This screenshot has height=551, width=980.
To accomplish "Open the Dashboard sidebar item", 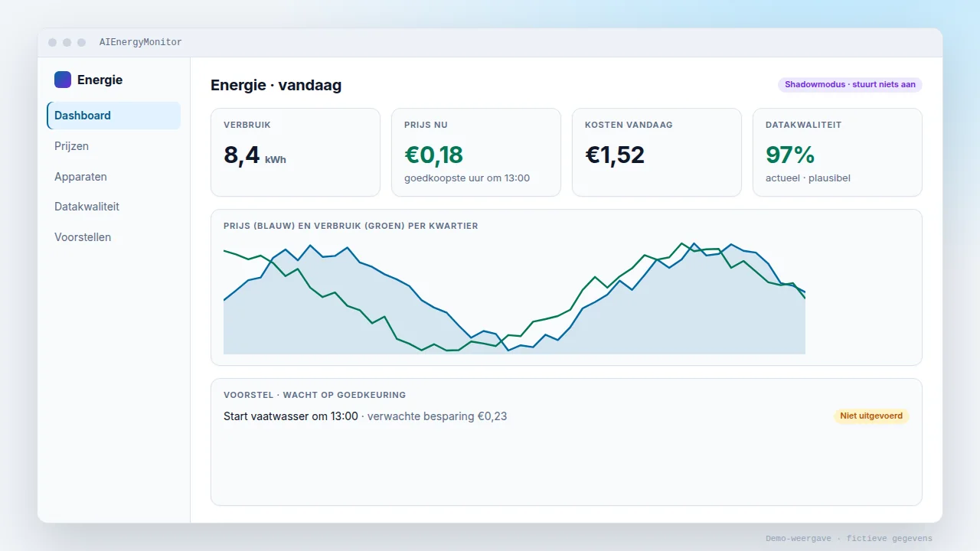I will [x=113, y=116].
